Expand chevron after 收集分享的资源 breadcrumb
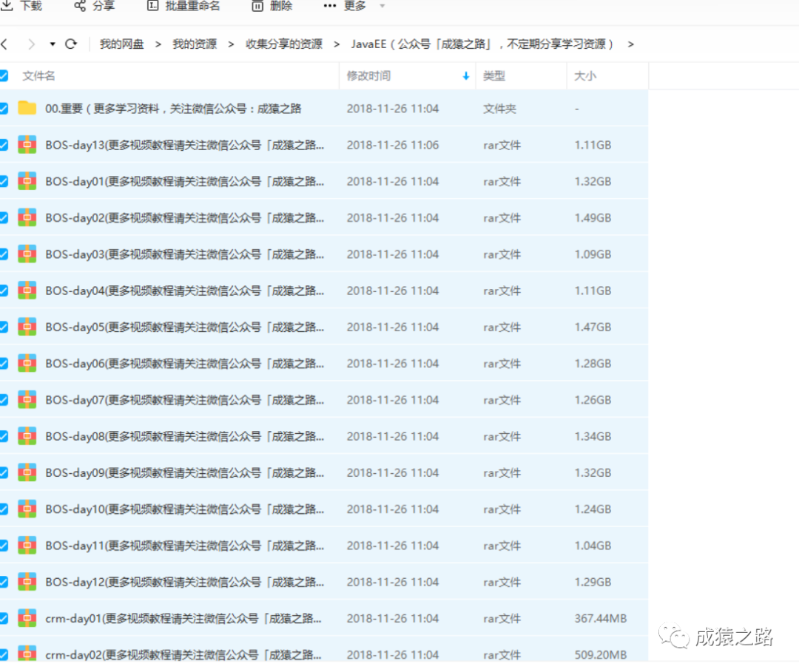 coord(337,44)
